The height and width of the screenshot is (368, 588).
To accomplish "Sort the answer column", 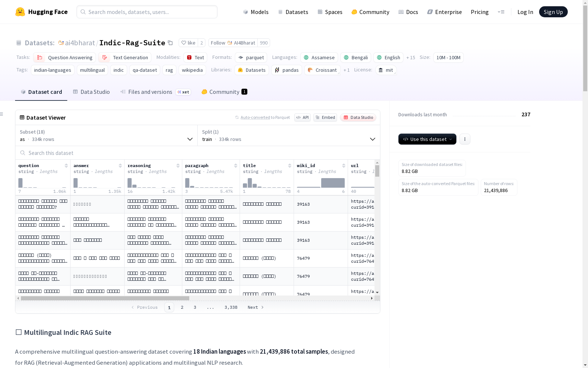I will click(x=120, y=166).
